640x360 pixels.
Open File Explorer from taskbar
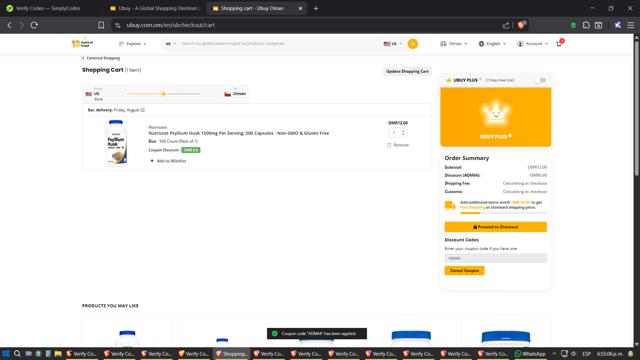[x=58, y=353]
